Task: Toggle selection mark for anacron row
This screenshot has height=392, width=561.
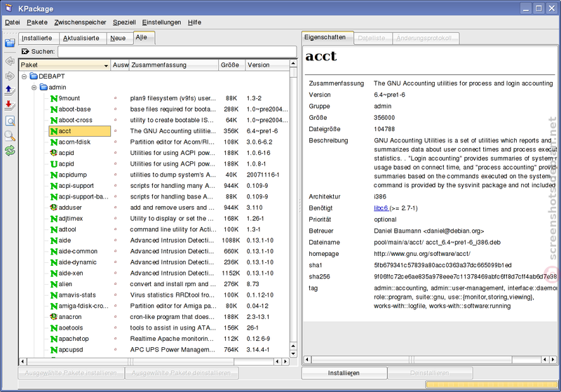Action: 115,317
